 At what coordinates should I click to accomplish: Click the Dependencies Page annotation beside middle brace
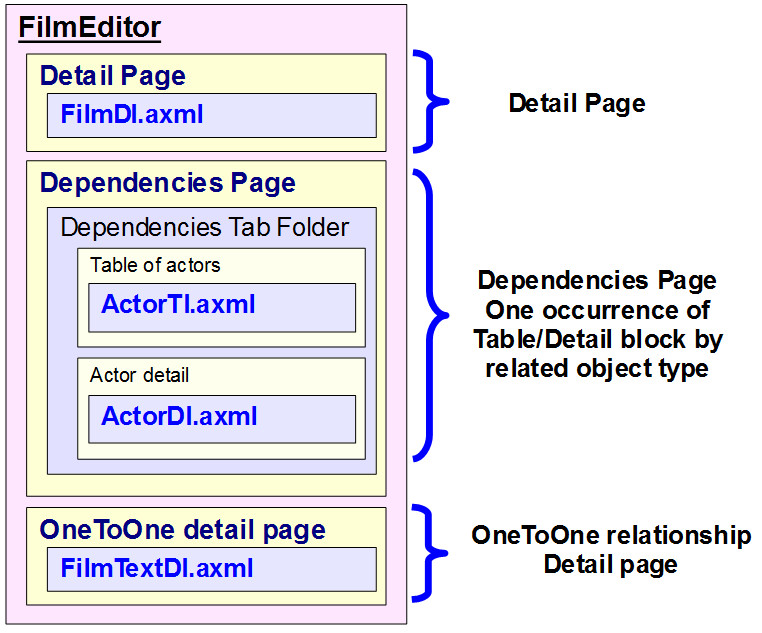597,279
